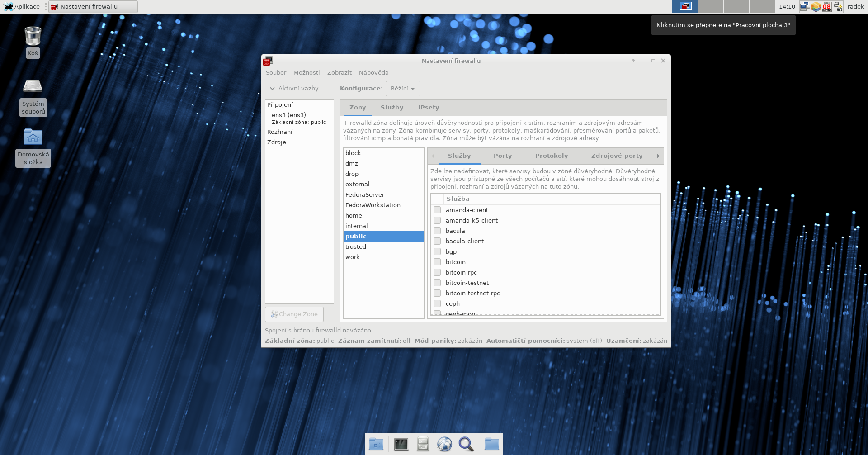Select the Porty tab
868x455 pixels.
pyautogui.click(x=502, y=156)
